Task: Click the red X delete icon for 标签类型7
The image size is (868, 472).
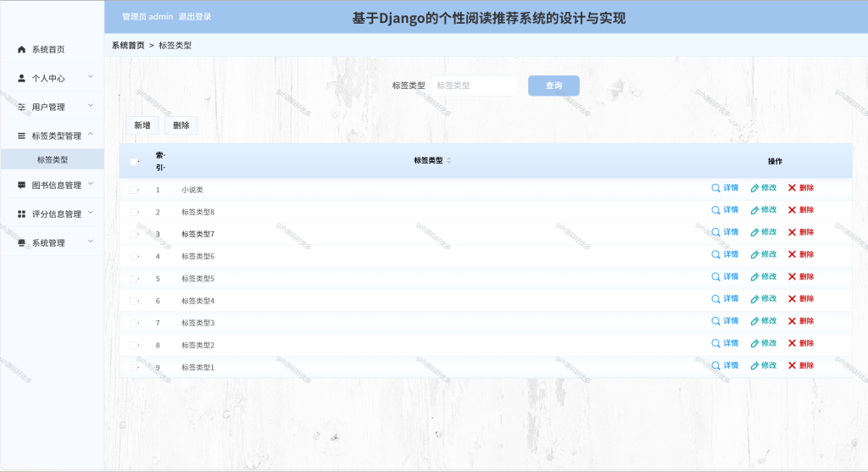Action: (793, 232)
